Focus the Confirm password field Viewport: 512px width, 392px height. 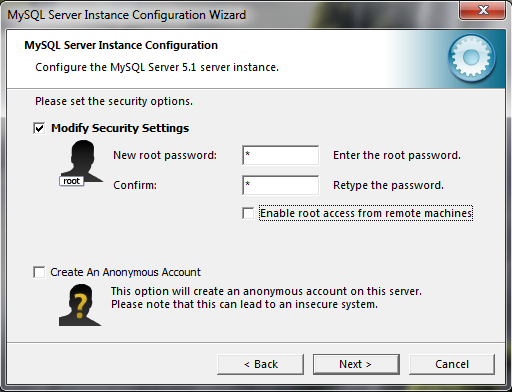pos(281,185)
